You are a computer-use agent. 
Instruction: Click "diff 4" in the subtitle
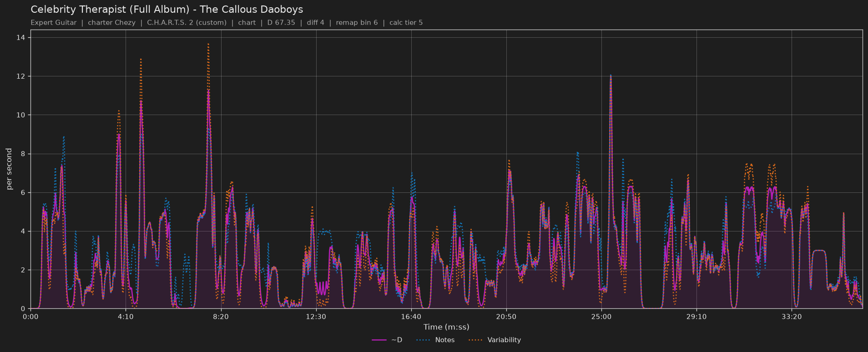pos(316,23)
